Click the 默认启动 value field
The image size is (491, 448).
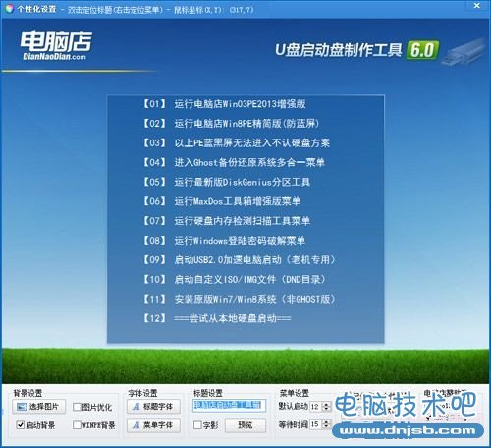[x=316, y=407]
